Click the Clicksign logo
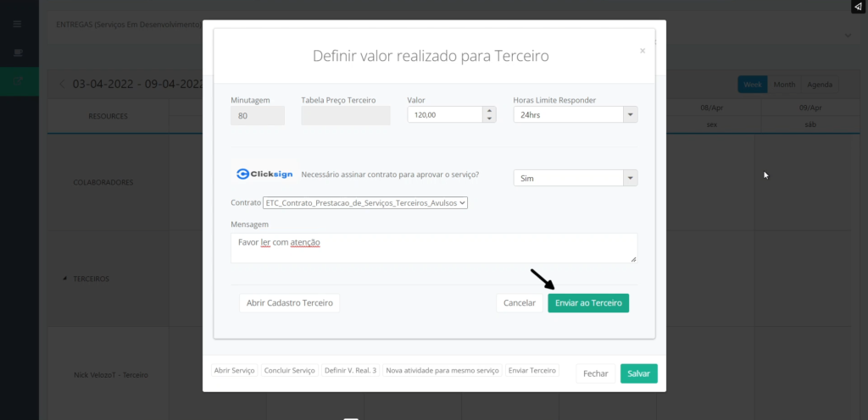This screenshot has width=868, height=420. (264, 174)
